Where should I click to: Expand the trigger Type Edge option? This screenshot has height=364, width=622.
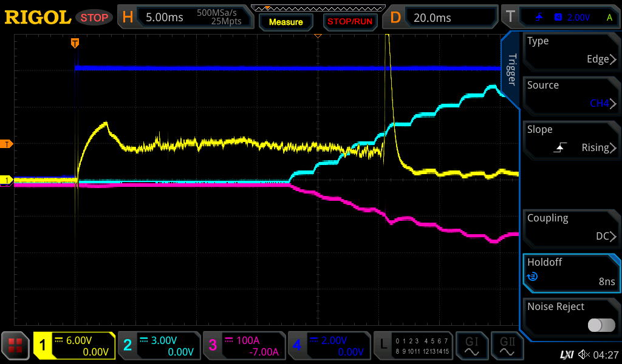(x=570, y=51)
